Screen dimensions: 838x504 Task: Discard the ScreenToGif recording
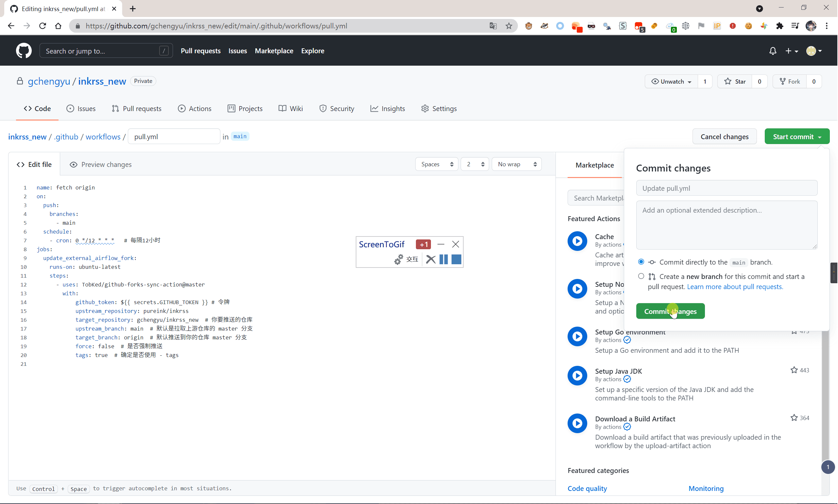pos(431,259)
